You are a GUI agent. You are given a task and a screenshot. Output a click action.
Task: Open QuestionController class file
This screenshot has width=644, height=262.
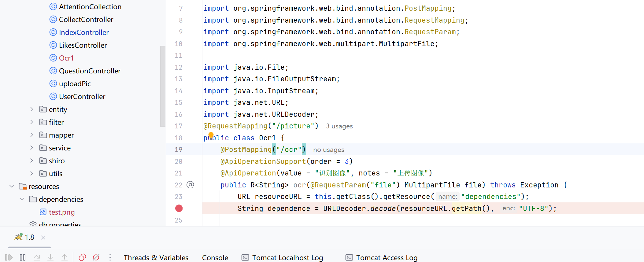[90, 71]
